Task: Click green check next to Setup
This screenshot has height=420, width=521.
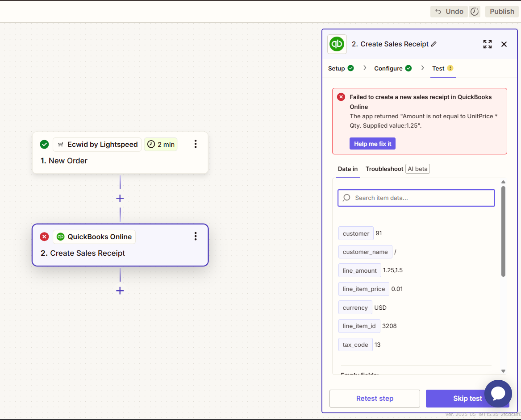Action: point(350,68)
